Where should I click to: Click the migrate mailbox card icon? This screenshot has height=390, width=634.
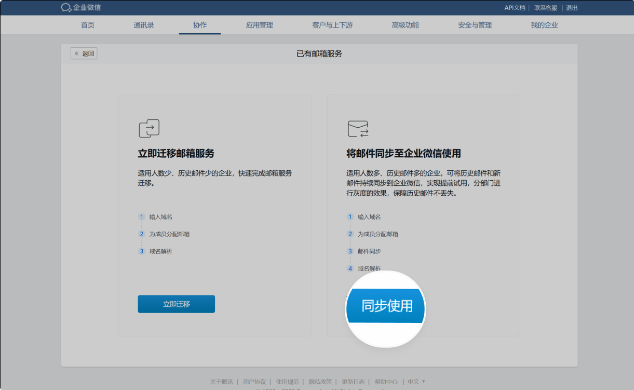tap(149, 129)
